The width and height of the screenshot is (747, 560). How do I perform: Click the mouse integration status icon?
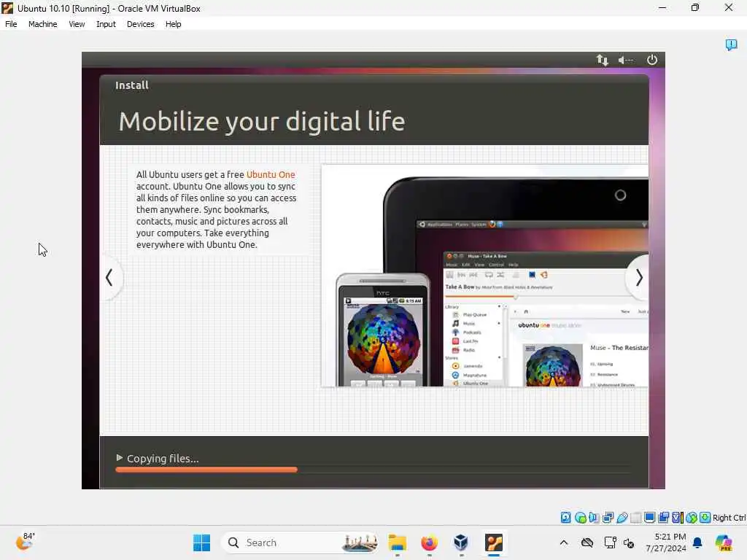[x=692, y=518]
